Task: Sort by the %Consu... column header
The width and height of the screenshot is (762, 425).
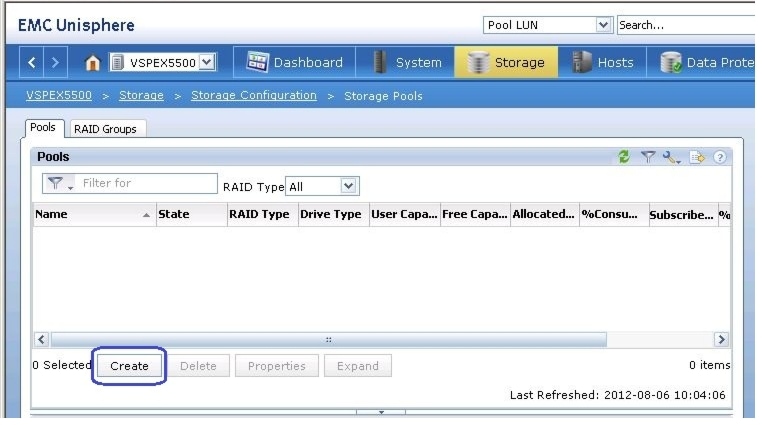Action: pos(614,214)
